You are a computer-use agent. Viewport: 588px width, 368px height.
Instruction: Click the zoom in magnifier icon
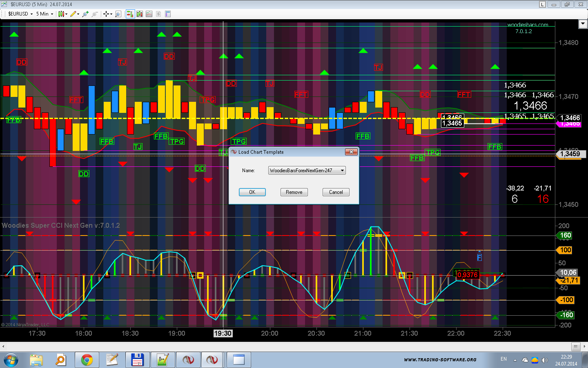point(85,14)
